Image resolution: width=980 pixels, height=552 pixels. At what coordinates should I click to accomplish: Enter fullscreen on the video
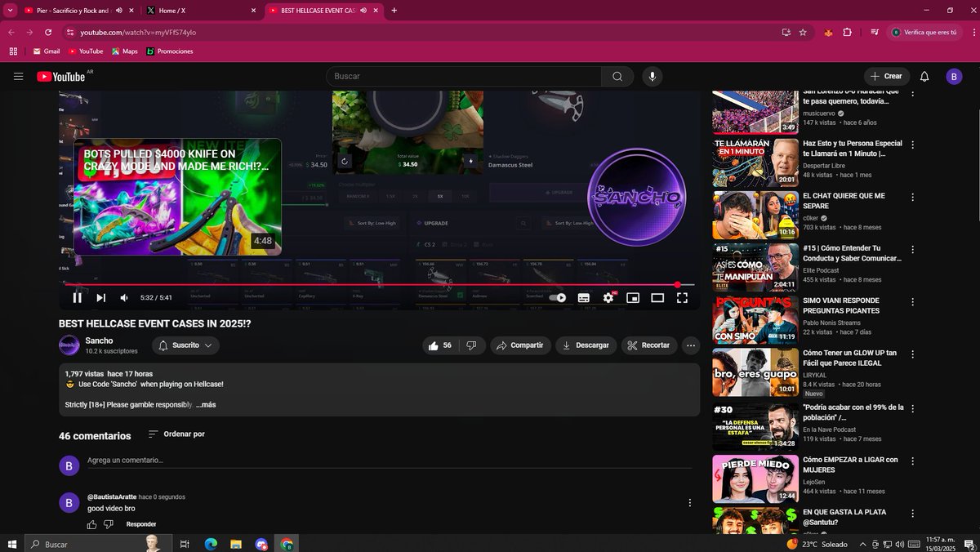682,298
